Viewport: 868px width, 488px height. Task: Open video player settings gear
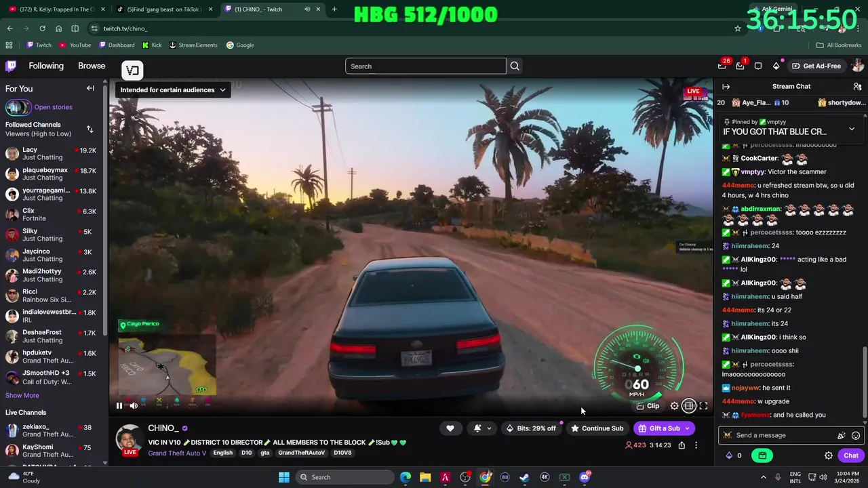click(674, 406)
